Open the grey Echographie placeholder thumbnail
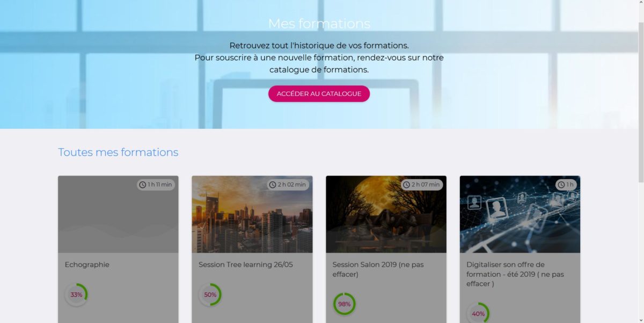 tap(118, 215)
